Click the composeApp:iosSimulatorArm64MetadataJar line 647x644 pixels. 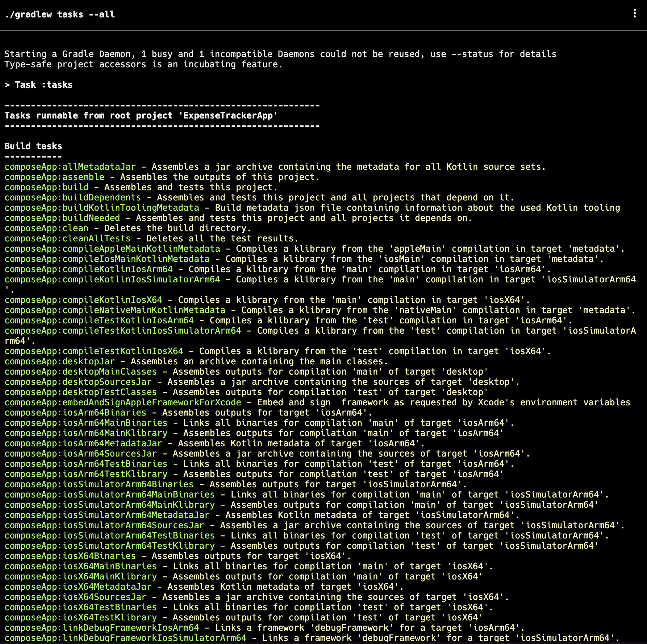pyautogui.click(x=106, y=515)
